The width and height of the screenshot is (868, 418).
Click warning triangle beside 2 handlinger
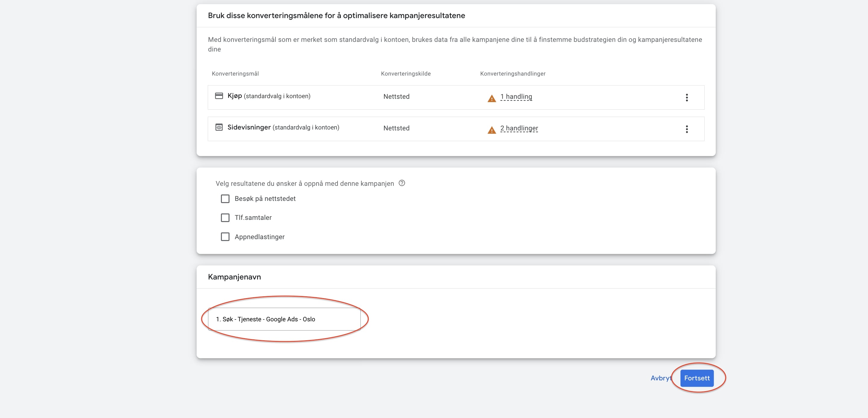[492, 130]
